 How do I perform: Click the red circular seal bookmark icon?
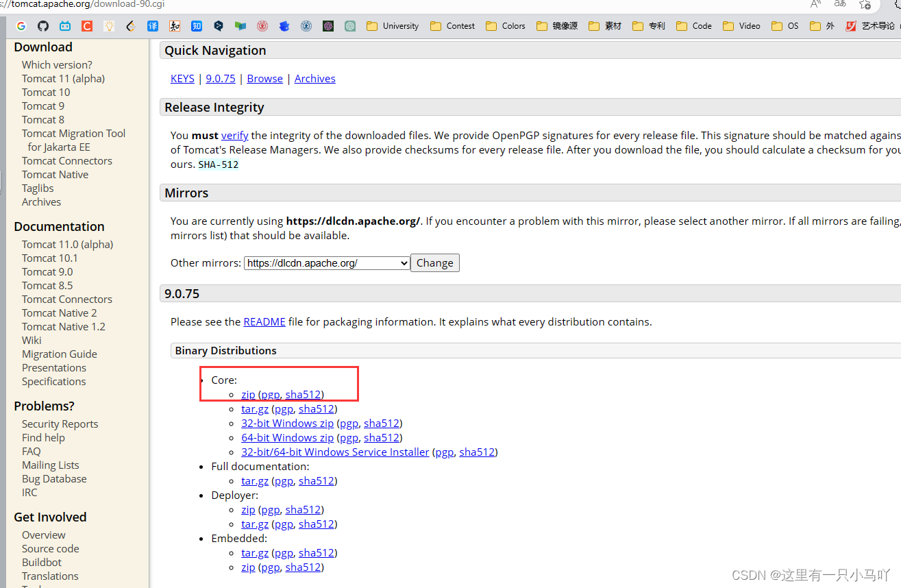tap(262, 26)
